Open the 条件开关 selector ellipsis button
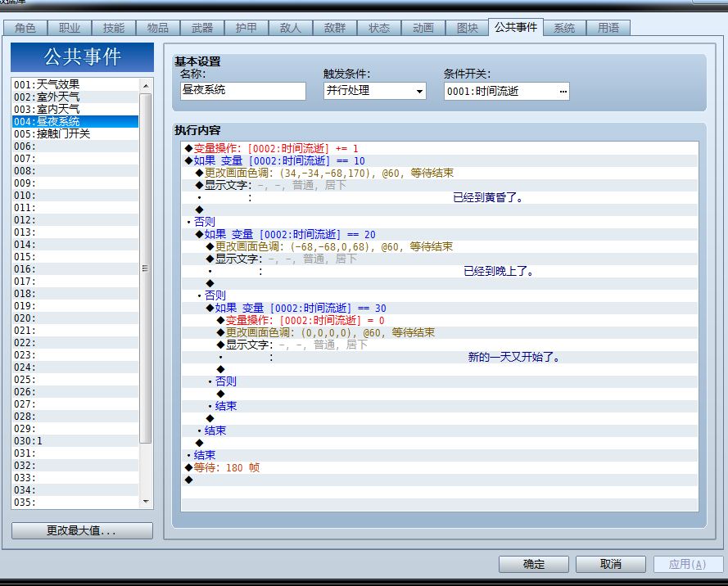 pyautogui.click(x=563, y=92)
